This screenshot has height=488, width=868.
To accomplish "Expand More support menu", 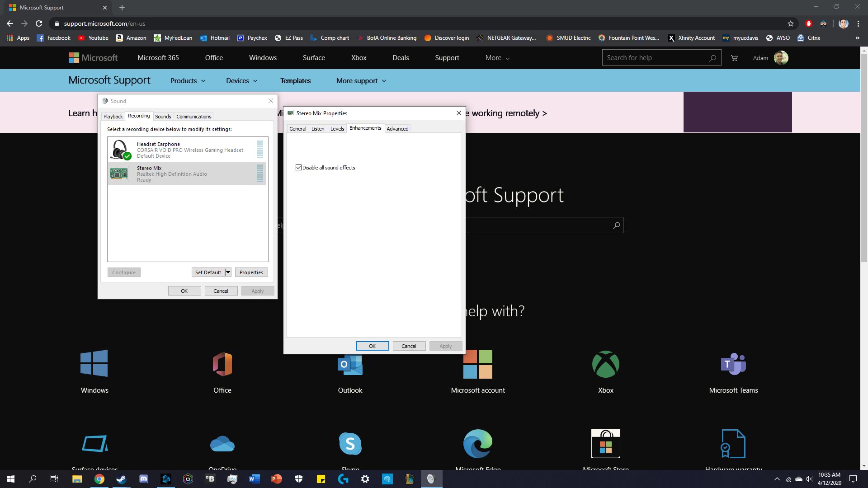I will (x=361, y=81).
